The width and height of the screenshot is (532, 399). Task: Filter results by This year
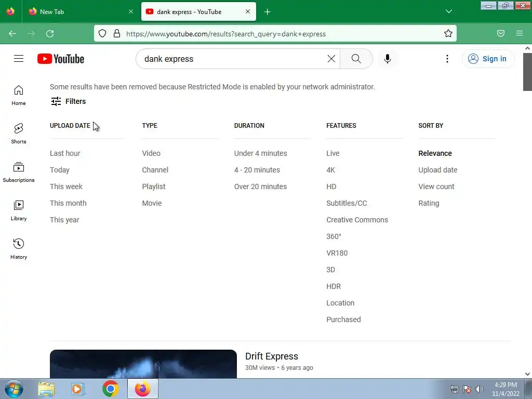[64, 220]
